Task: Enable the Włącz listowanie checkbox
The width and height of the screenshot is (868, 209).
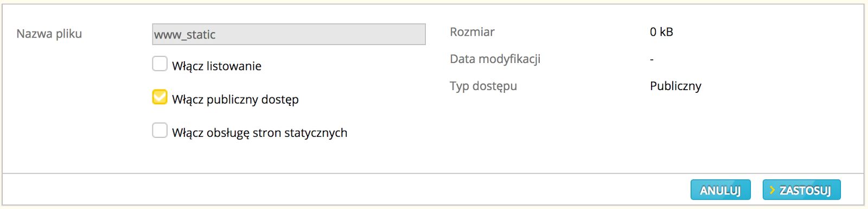Action: (x=159, y=64)
